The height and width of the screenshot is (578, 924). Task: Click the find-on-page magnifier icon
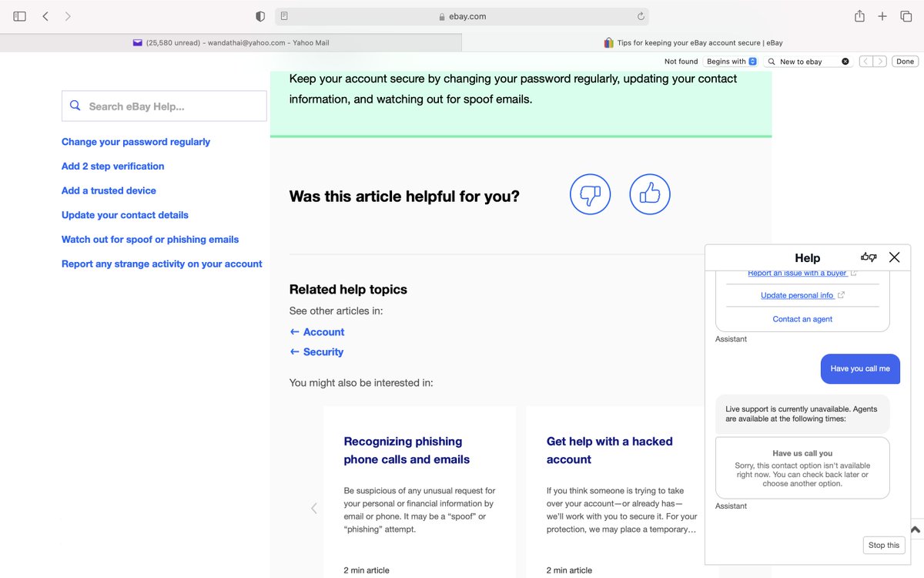pyautogui.click(x=772, y=62)
